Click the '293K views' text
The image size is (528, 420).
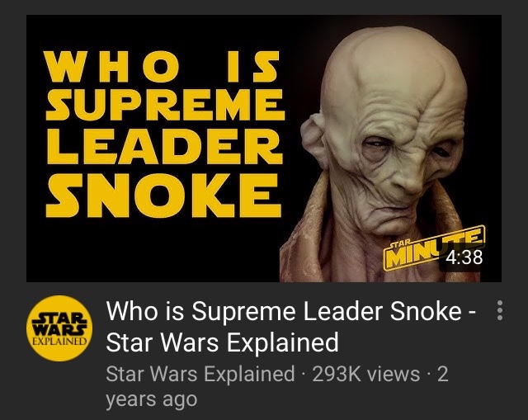(x=366, y=374)
